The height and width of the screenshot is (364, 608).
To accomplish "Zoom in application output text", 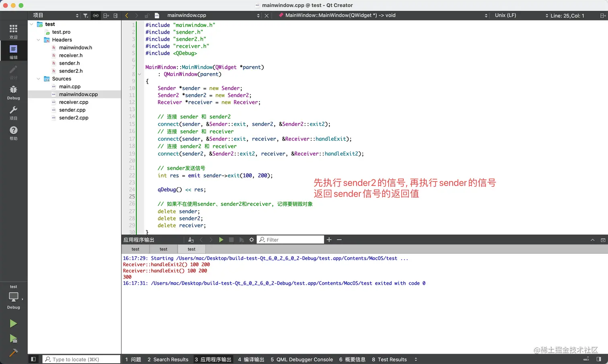I will pyautogui.click(x=329, y=240).
